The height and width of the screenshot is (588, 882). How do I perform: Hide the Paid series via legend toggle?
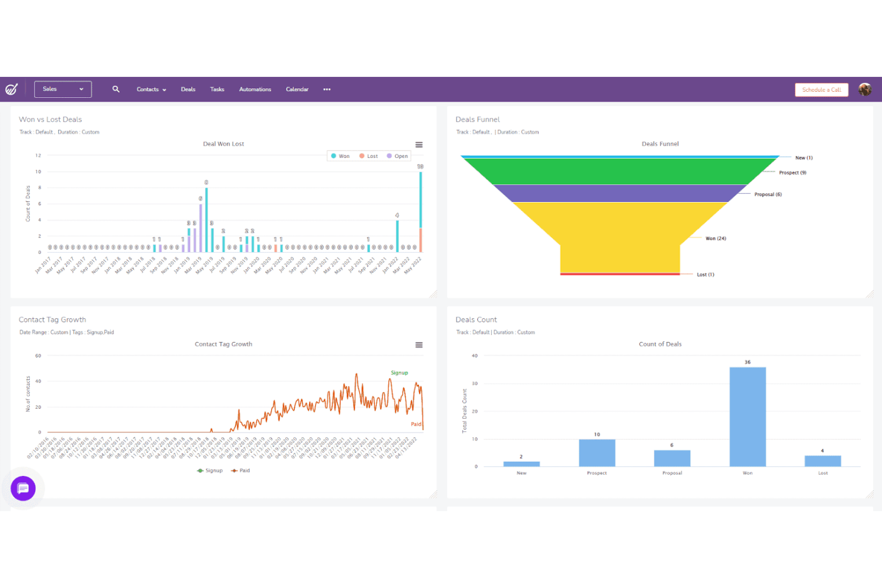coord(241,470)
